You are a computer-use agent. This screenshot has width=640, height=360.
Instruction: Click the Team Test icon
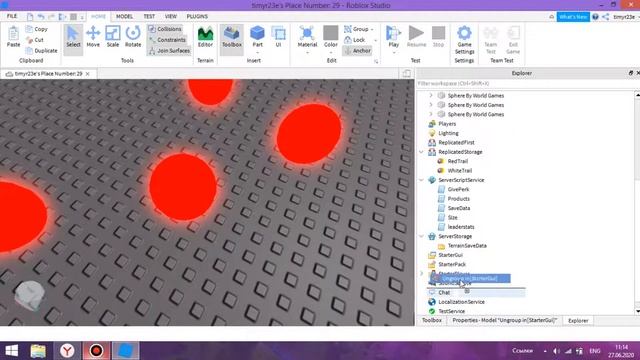[x=491, y=40]
